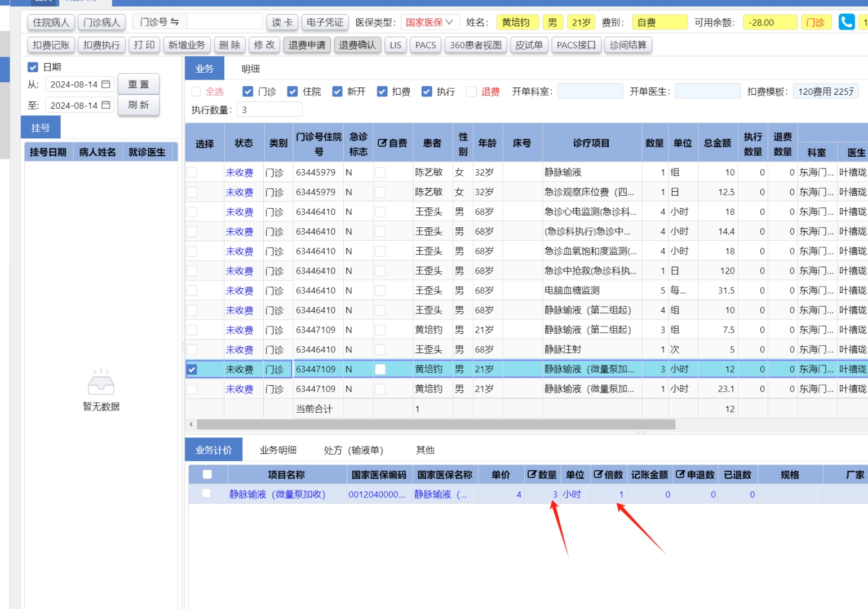Switch to the 业务明细 tab
The height and width of the screenshot is (609, 868).
278,450
